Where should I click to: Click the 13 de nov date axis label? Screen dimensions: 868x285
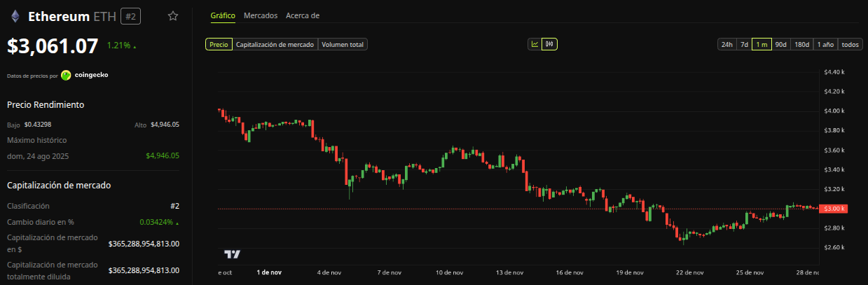click(x=509, y=272)
